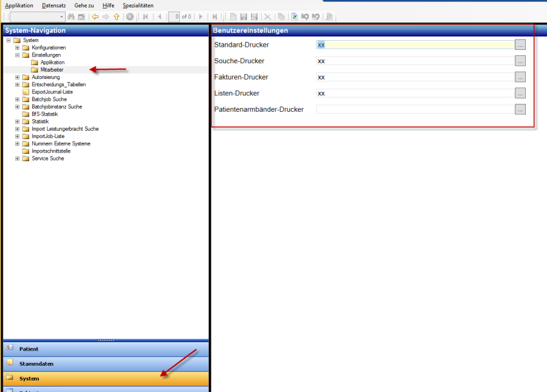The height and width of the screenshot is (392, 547).
Task: Go to previous record icon
Action: point(160,16)
